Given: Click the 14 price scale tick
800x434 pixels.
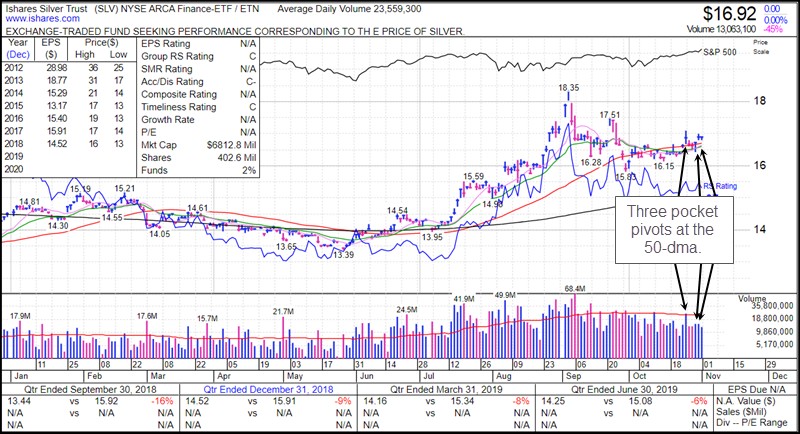Looking at the screenshot, I should coord(760,229).
